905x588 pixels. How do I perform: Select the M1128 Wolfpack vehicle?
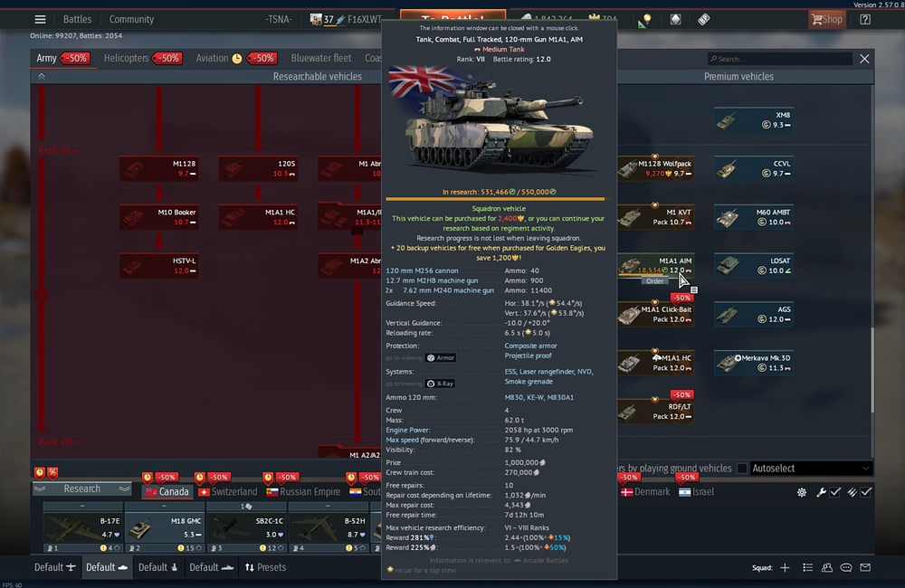coord(655,168)
